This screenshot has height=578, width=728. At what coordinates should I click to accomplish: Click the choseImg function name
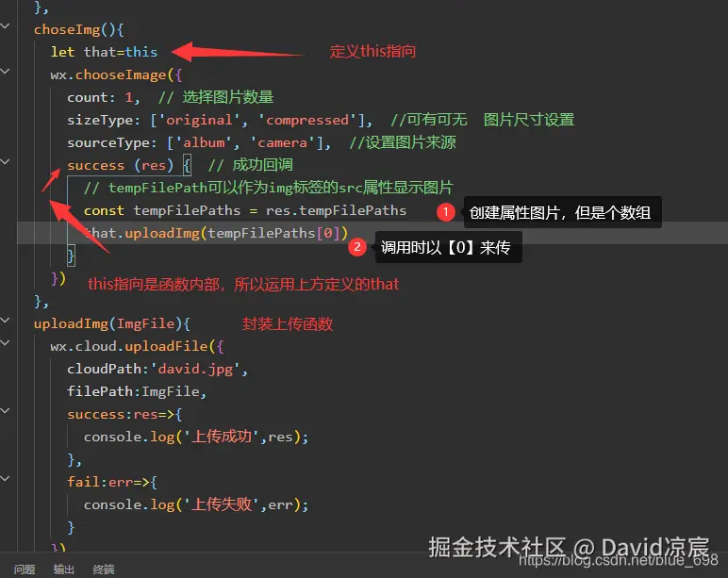tap(67, 30)
